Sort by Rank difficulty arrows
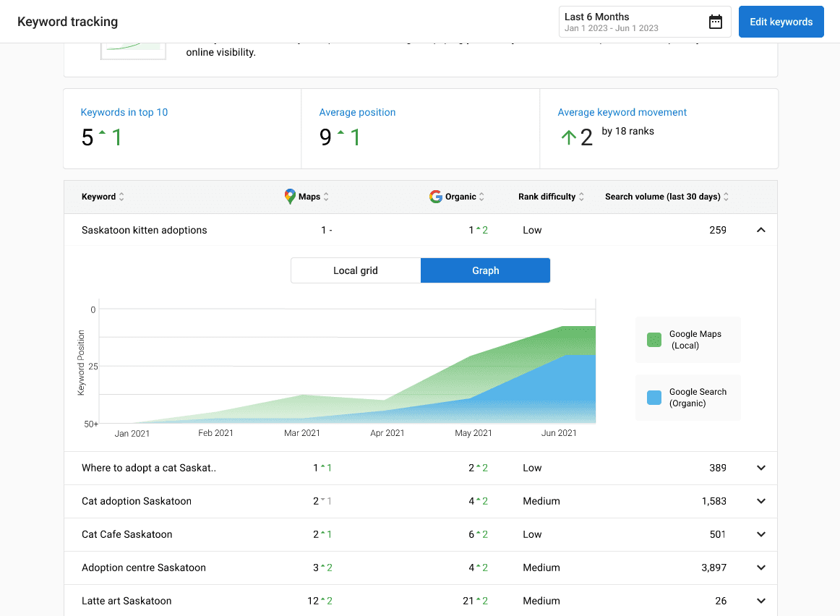Viewport: 840px width, 616px height. 581,197
